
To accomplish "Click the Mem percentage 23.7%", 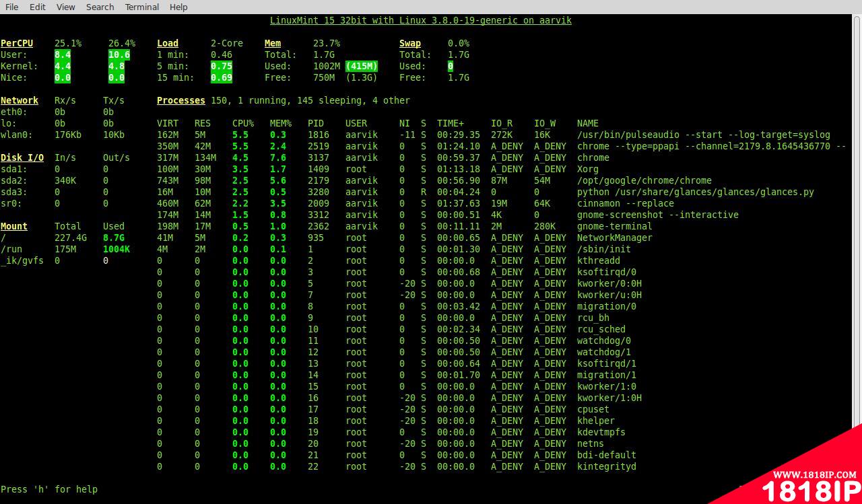I will tap(327, 43).
